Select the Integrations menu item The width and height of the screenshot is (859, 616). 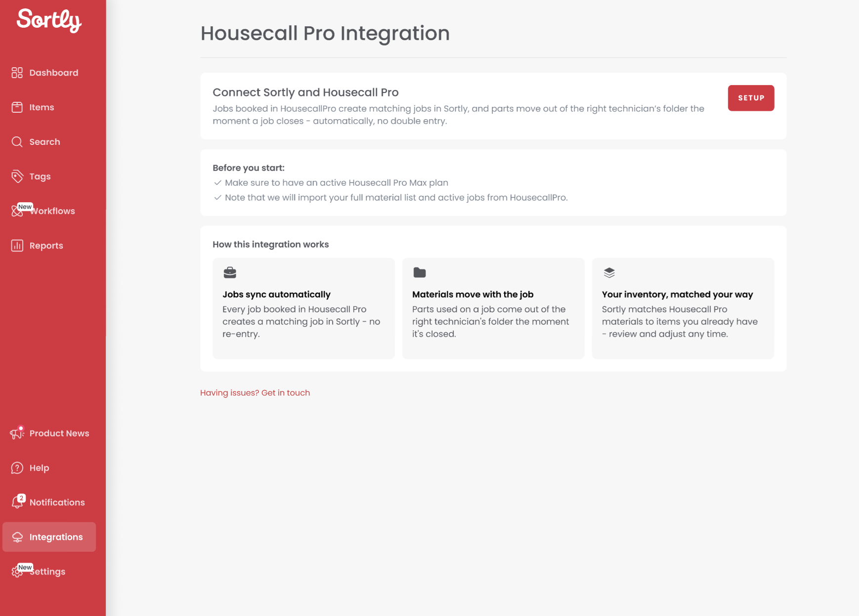pyautogui.click(x=49, y=537)
